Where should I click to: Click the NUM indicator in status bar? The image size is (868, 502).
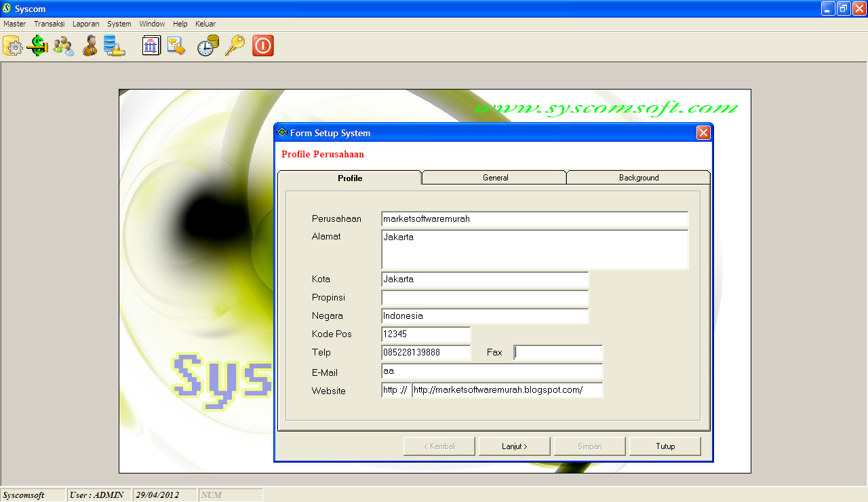(231, 495)
